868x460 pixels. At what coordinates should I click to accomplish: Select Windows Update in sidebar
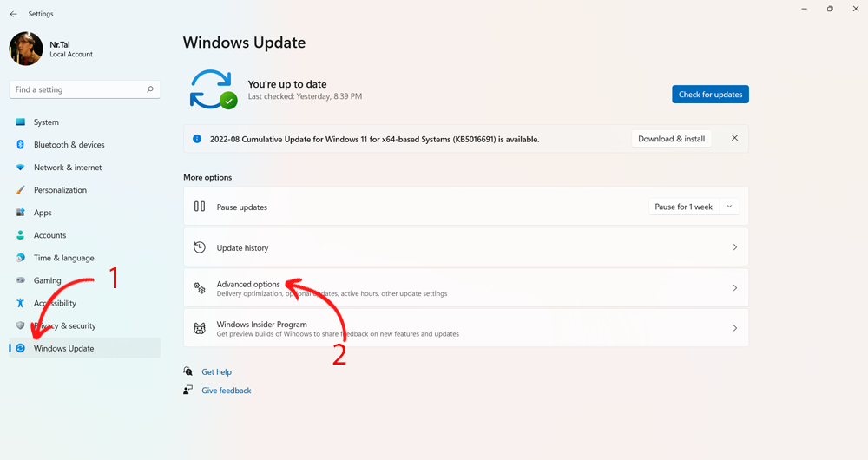tap(85, 348)
